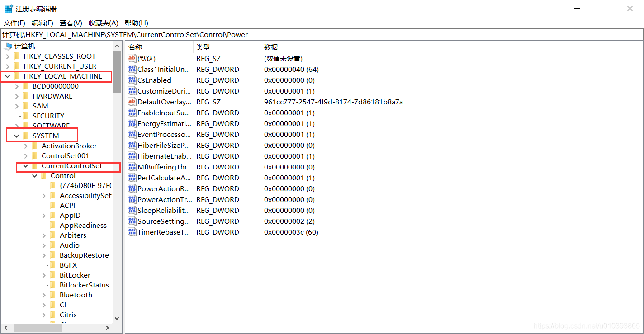Viewport: 644px width, 334px height.
Task: Select the AppReadiness tree key
Action: click(83, 225)
